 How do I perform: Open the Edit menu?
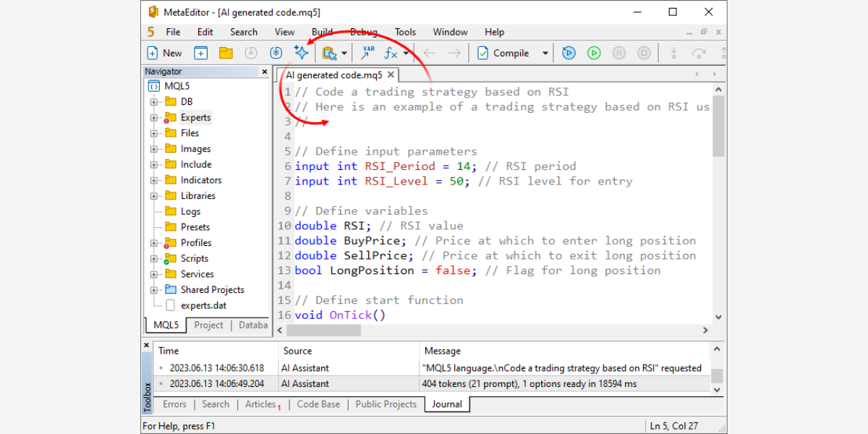205,32
